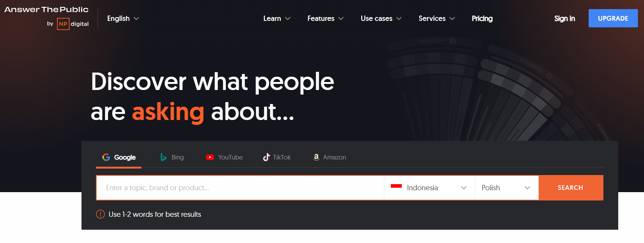Click the chevron next to Indonesia

[x=464, y=188]
